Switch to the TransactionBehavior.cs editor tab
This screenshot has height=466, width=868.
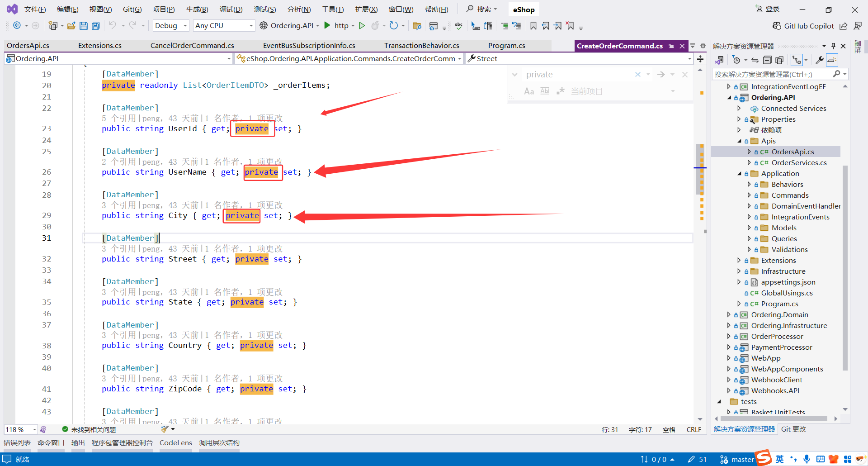tap(422, 46)
